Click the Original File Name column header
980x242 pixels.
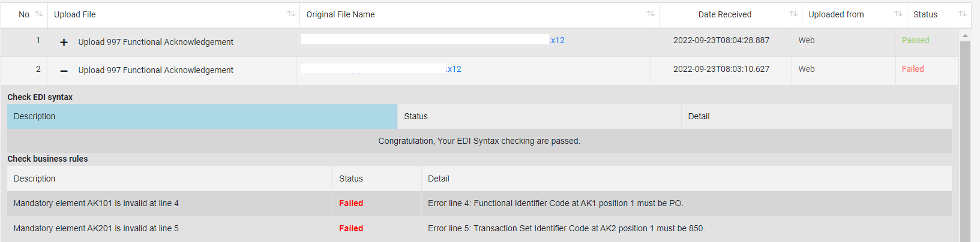pyautogui.click(x=340, y=14)
